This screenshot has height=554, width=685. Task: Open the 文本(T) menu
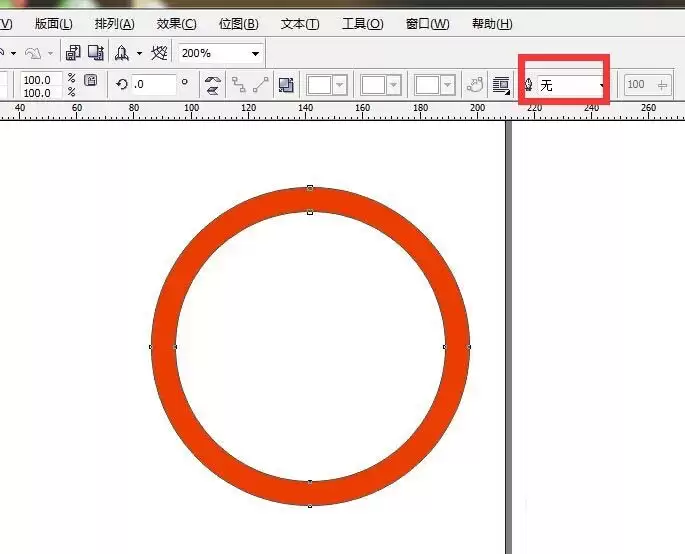click(x=300, y=24)
